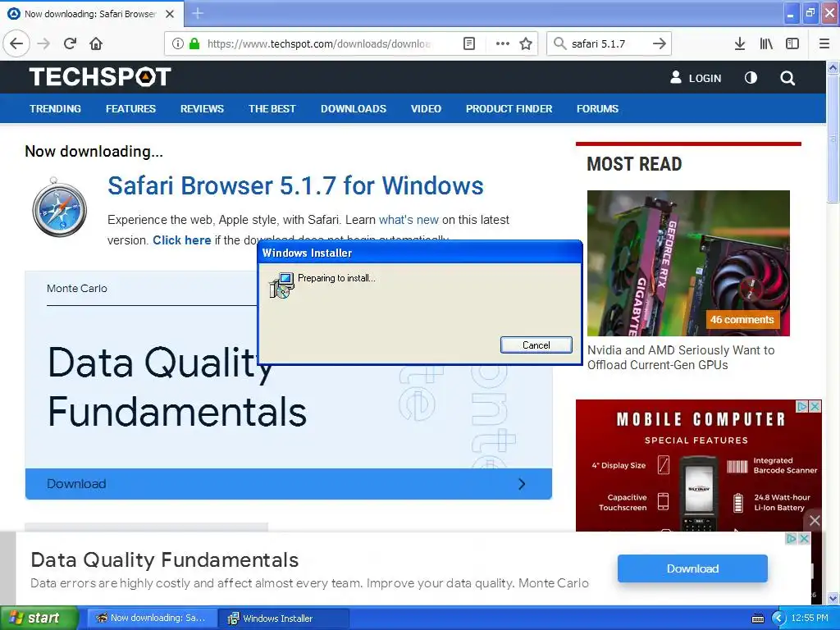Screen dimensions: 840x630
Task: Cancel the Windows Installer dialog
Action: 536,345
